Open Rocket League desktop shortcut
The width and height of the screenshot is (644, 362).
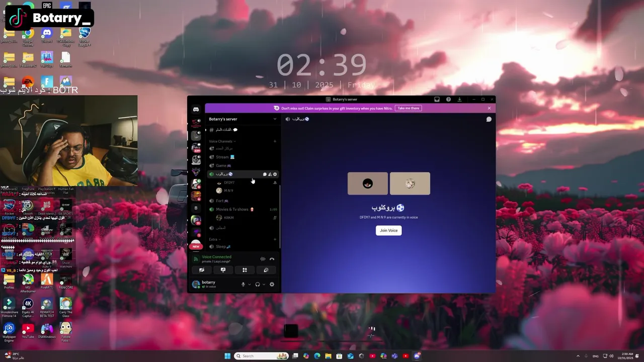click(85, 37)
